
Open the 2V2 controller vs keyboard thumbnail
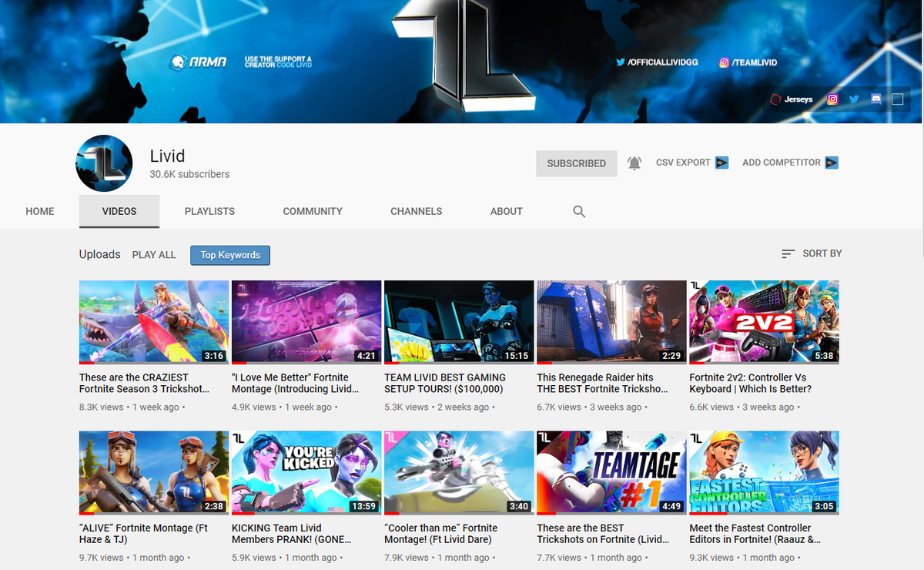click(764, 322)
